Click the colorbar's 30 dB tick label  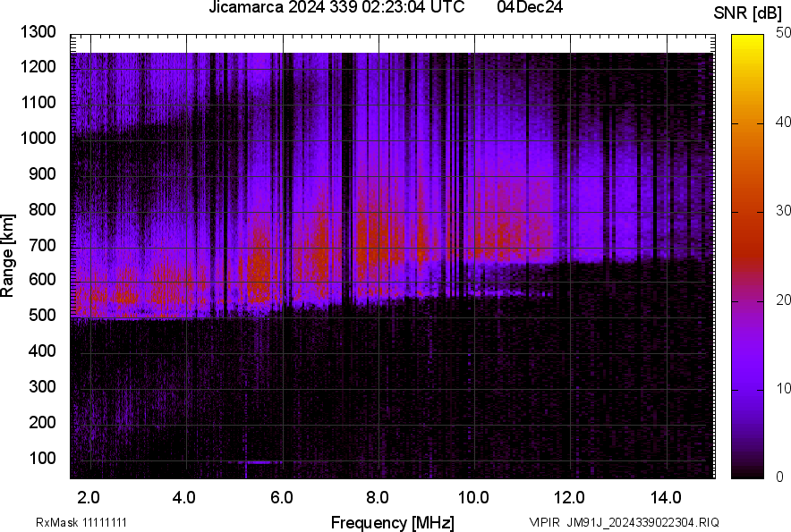(784, 211)
